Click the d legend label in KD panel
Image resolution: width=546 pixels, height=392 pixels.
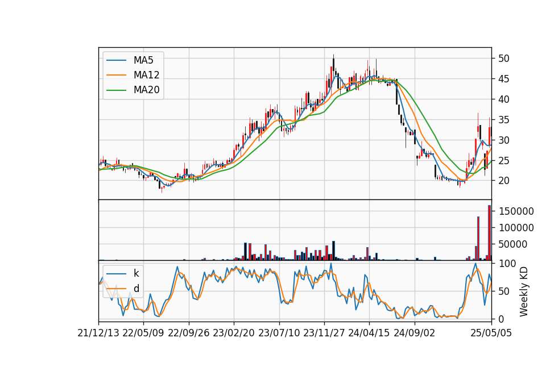tap(136, 289)
